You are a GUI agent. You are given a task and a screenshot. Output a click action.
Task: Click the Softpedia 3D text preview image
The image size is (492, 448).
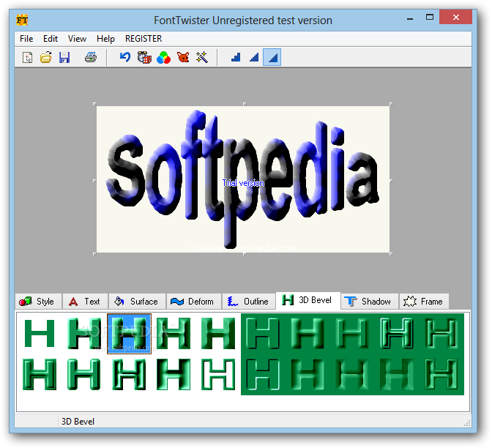pos(243,179)
